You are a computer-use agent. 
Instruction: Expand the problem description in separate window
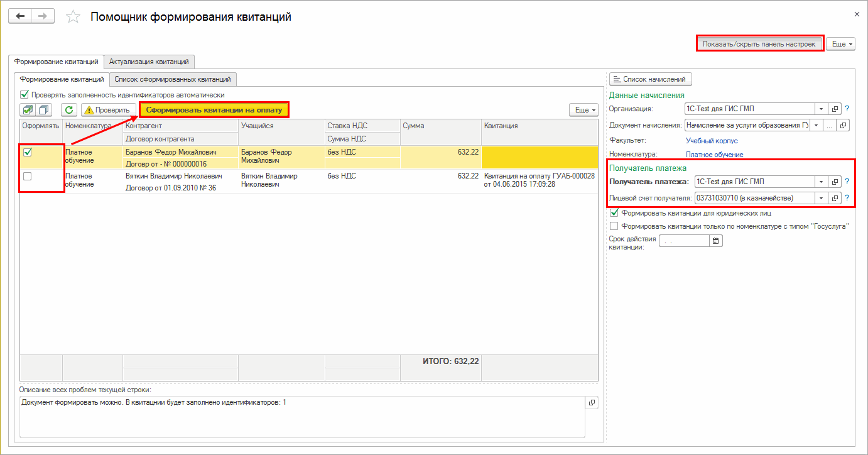click(x=591, y=403)
